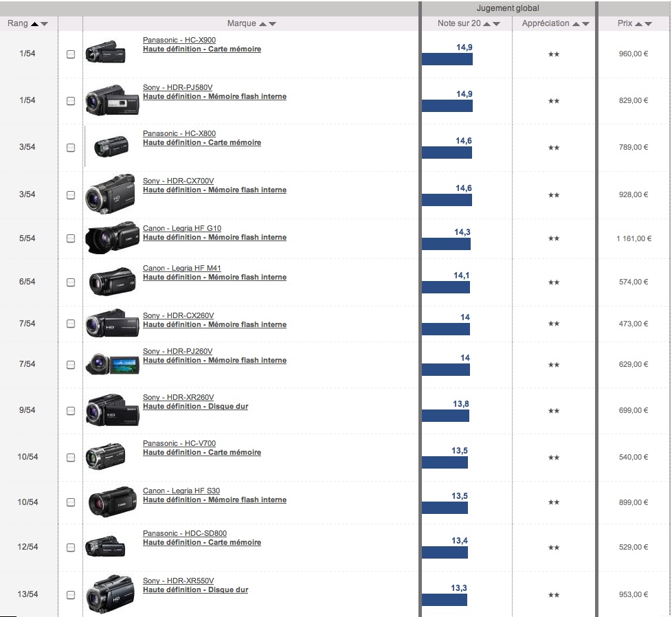Open the Sony - HDR-CX260V link
This screenshot has width=672, height=617.
point(178,315)
